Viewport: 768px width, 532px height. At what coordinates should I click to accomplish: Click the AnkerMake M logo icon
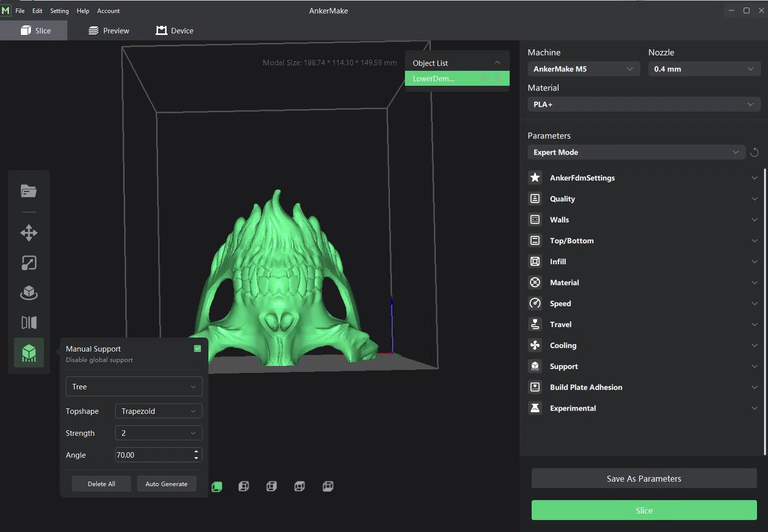point(5,10)
